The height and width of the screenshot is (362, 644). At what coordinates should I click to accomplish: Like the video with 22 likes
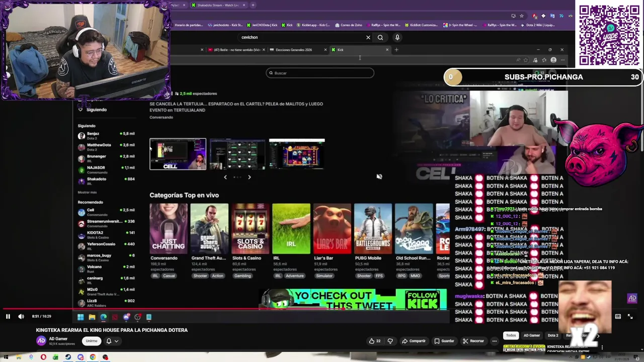(x=375, y=341)
